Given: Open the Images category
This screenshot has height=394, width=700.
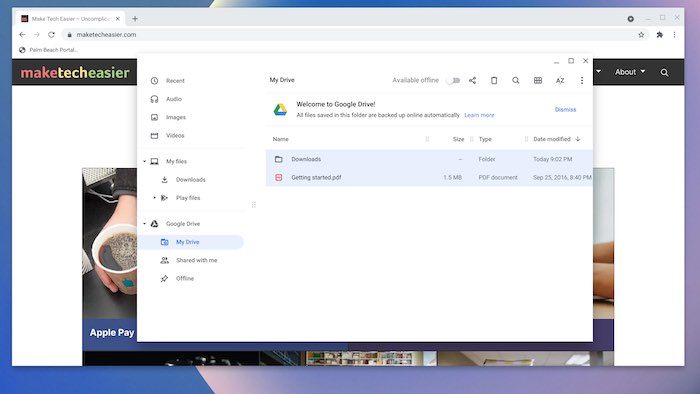Looking at the screenshot, I should [x=175, y=117].
